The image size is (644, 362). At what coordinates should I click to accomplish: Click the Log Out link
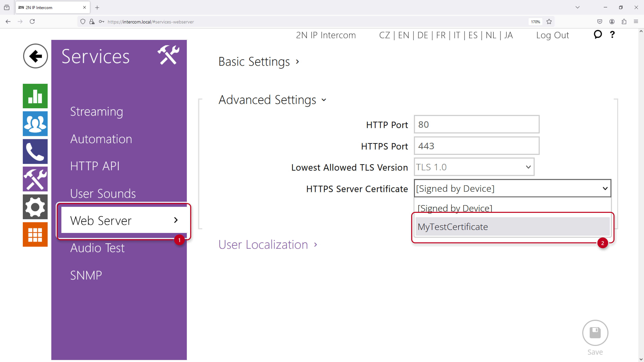pyautogui.click(x=552, y=35)
